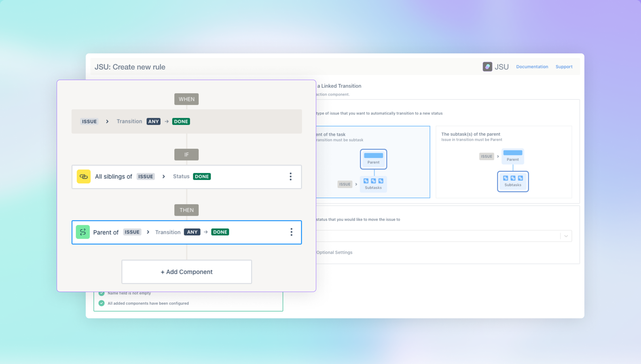
Task: Open the Documentation link
Action: (532, 67)
